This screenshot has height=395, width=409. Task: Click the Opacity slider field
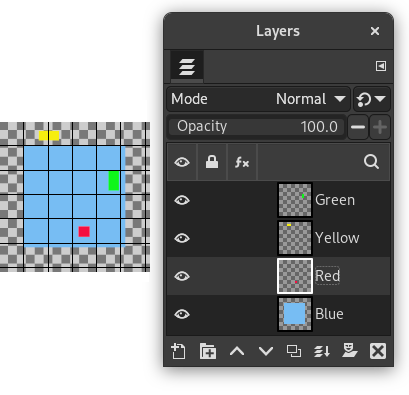tap(256, 127)
